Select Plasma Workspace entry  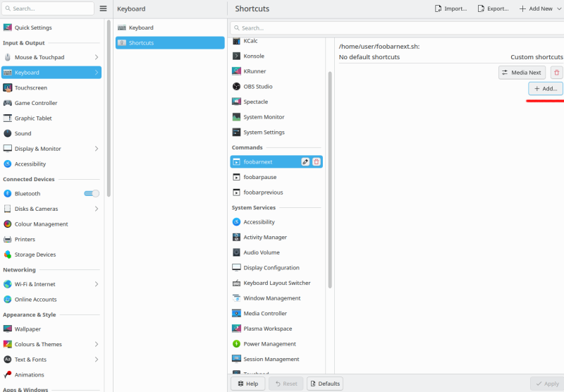(276, 329)
